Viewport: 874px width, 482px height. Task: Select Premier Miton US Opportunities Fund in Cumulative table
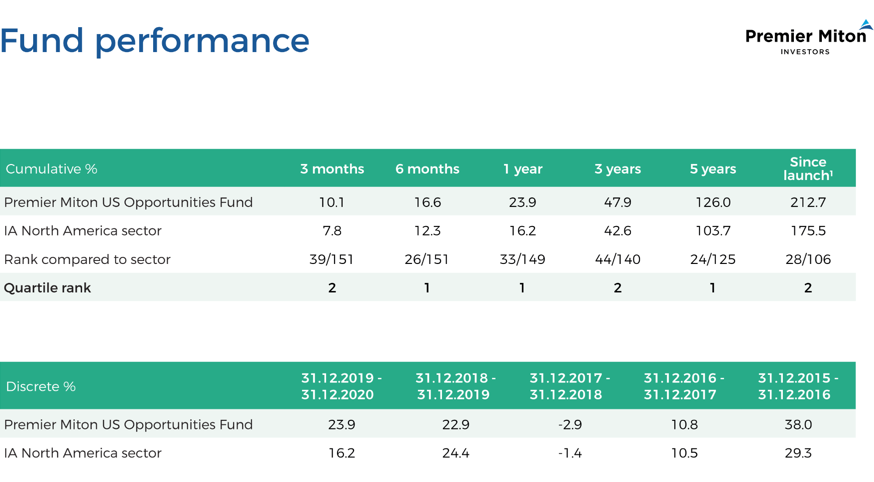(x=128, y=202)
